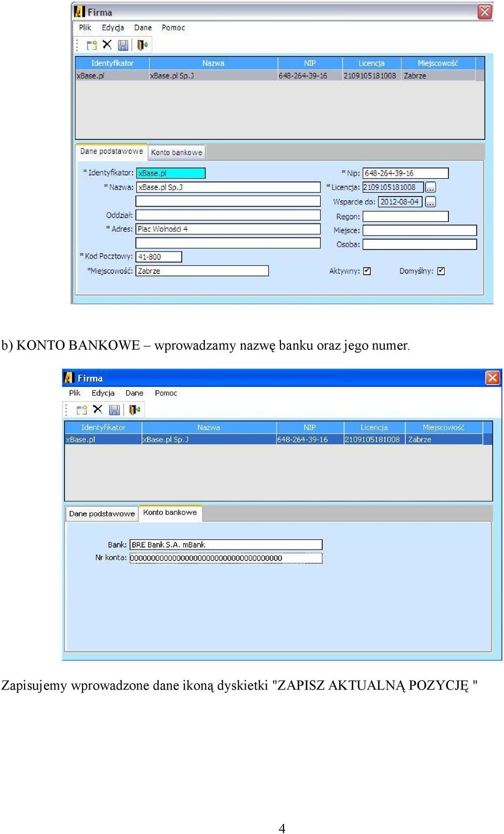
Task: Open Dane menu in upper Firma window
Action: 143,28
